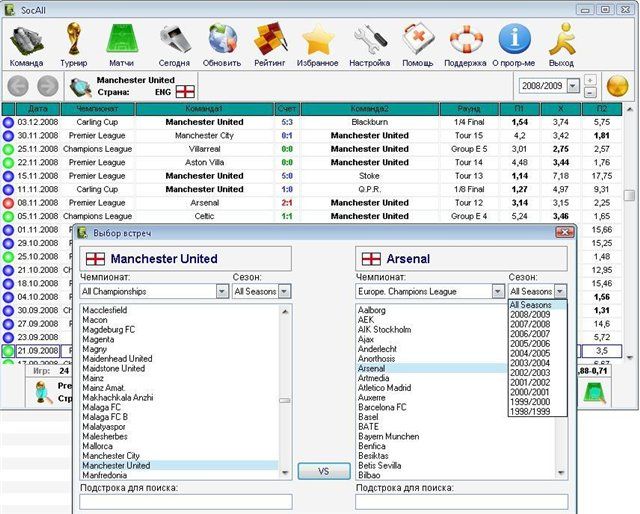Expand Europe. Champions League dropdown
640x514 pixels.
point(498,291)
